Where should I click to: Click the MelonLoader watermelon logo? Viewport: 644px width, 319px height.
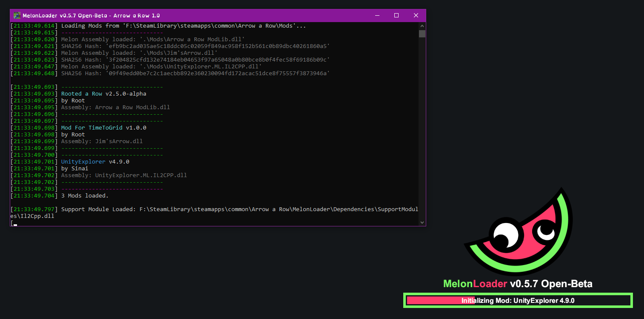[x=518, y=231]
